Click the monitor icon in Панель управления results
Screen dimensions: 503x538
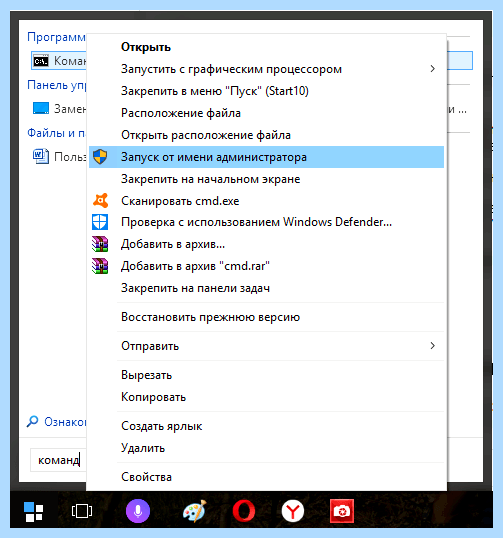tap(41, 108)
